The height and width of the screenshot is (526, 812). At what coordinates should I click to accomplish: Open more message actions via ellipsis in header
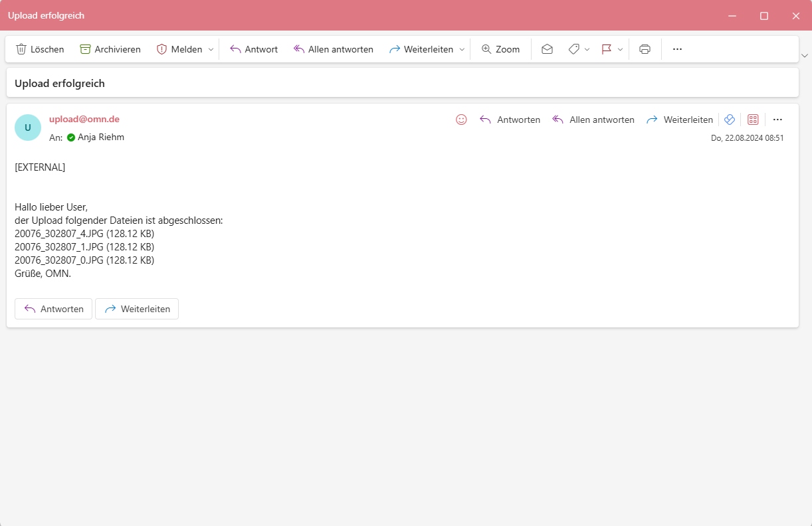(777, 119)
